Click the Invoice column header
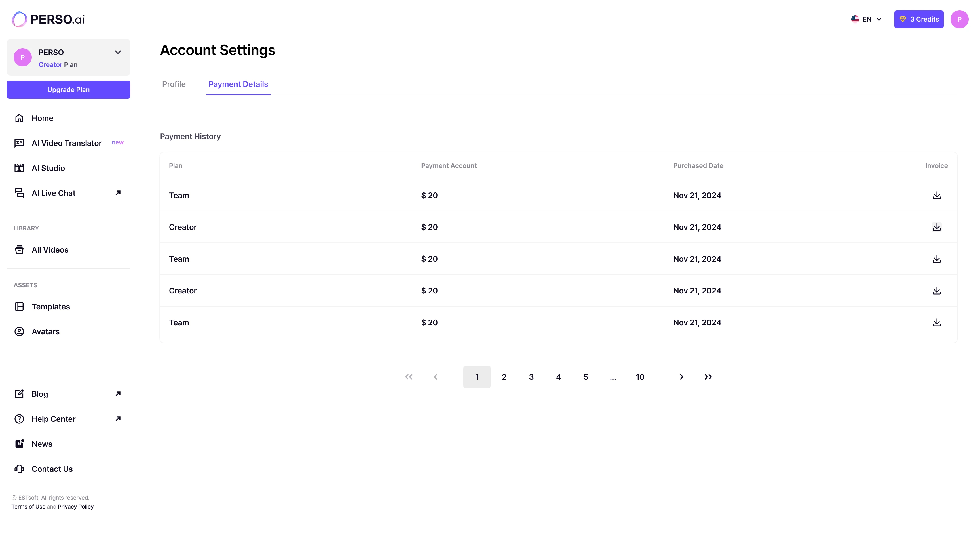This screenshot has width=980, height=533. pos(936,166)
